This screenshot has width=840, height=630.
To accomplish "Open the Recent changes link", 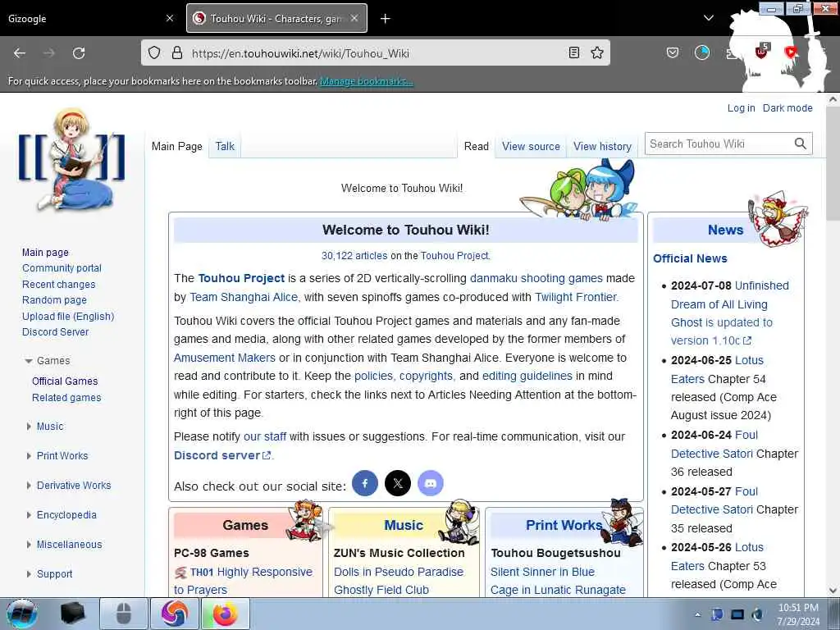I will pos(59,284).
